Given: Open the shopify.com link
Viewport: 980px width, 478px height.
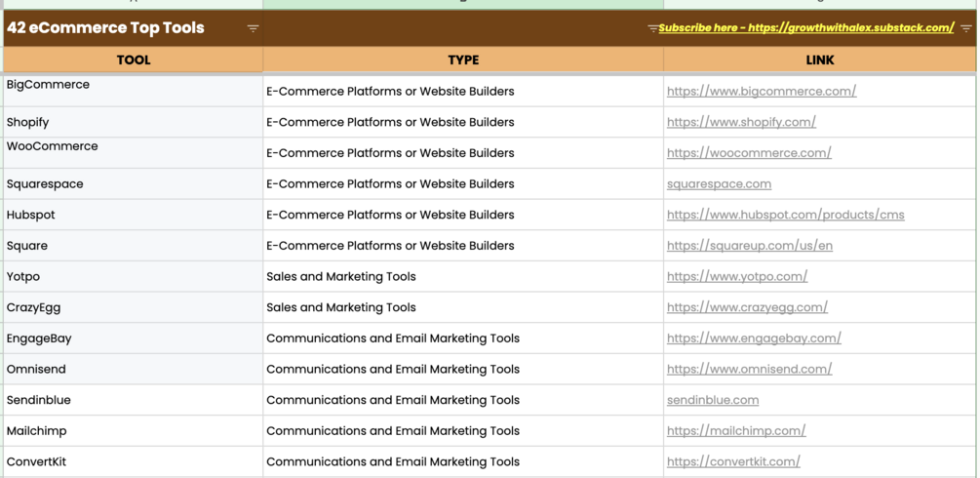Looking at the screenshot, I should pyautogui.click(x=741, y=122).
